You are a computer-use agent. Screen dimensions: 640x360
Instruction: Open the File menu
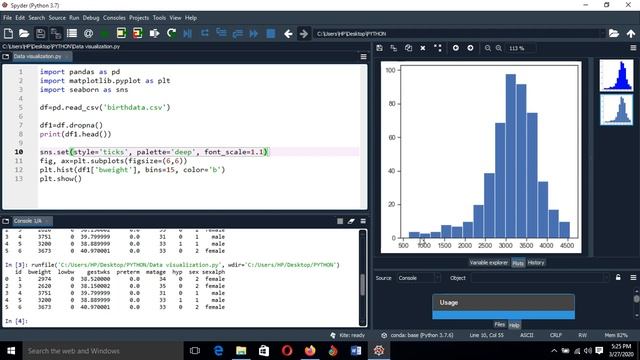click(x=7, y=18)
